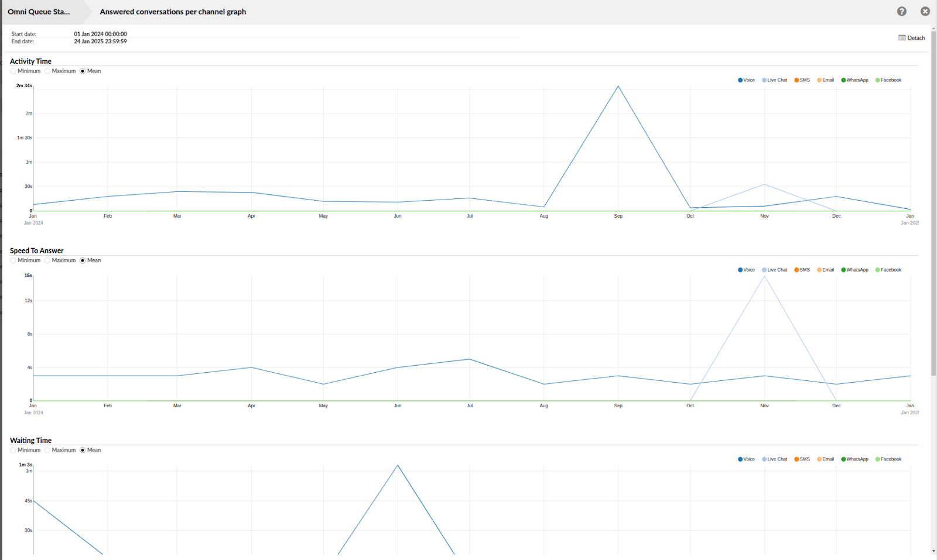Screen dimensions: 937x560
Task: Toggle Facebook legend in Activity Time chart
Action: [x=888, y=80]
